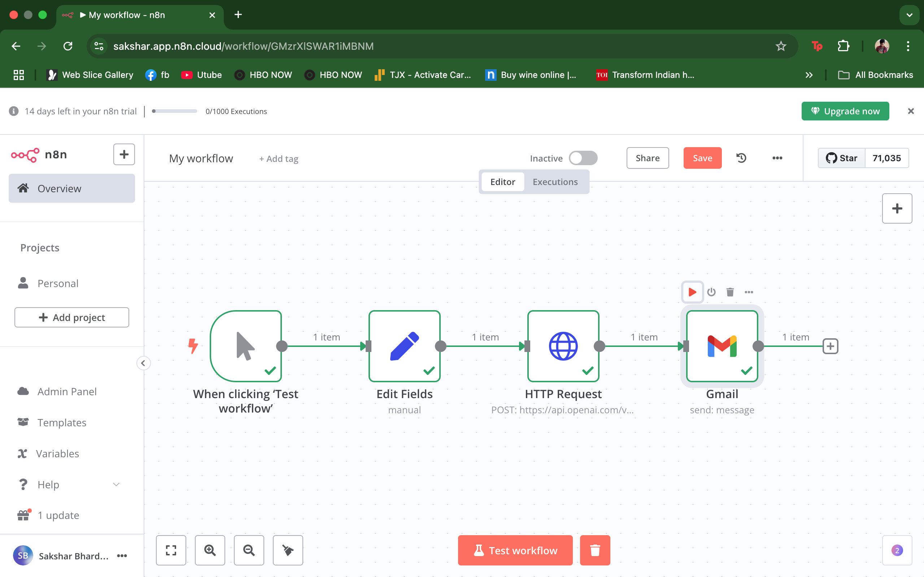Screen dimensions: 924x577
Task: Deactivate Gmail node using power icon
Action: (711, 292)
